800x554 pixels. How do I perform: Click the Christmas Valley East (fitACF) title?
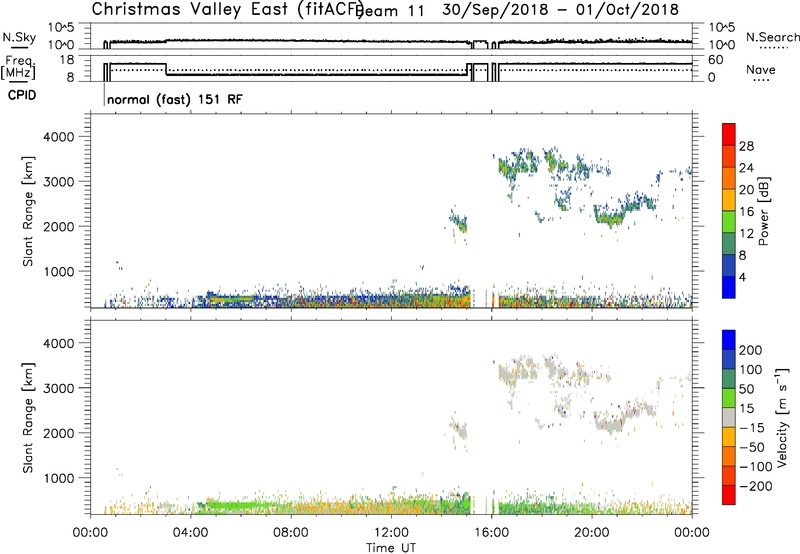tap(228, 9)
